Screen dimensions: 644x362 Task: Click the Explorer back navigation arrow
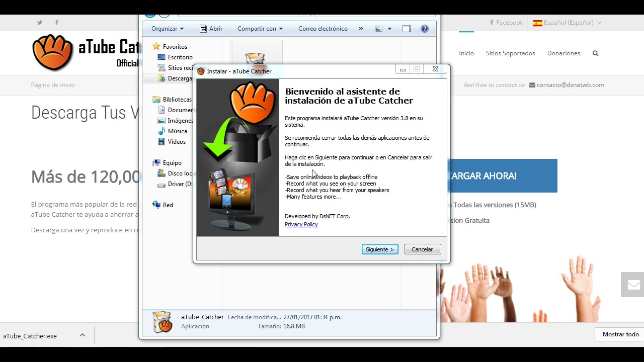point(150,15)
